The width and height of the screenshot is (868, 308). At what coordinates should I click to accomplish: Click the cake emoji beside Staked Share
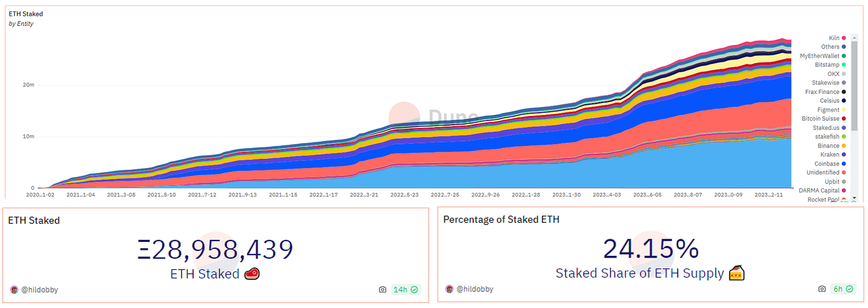(x=736, y=273)
